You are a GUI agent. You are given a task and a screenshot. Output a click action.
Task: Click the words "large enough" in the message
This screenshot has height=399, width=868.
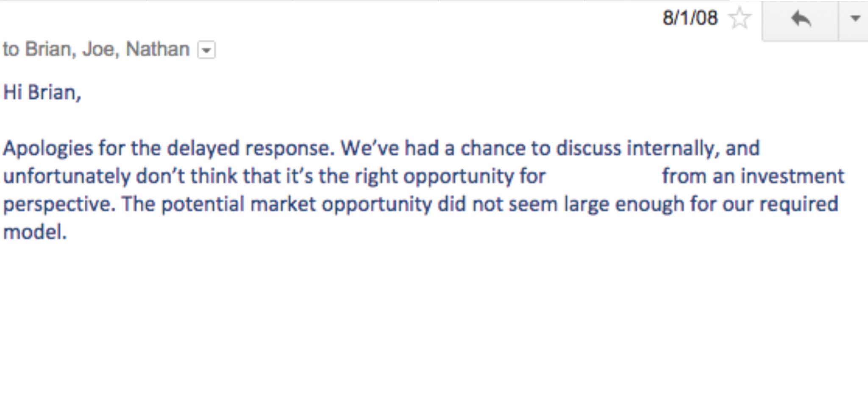pos(623,205)
